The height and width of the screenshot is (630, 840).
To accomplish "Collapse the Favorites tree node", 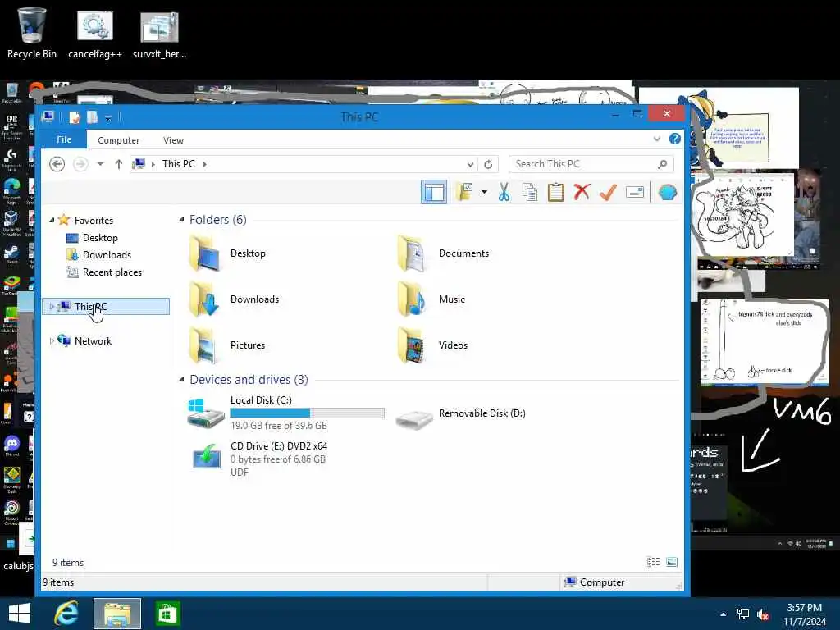I will point(52,220).
